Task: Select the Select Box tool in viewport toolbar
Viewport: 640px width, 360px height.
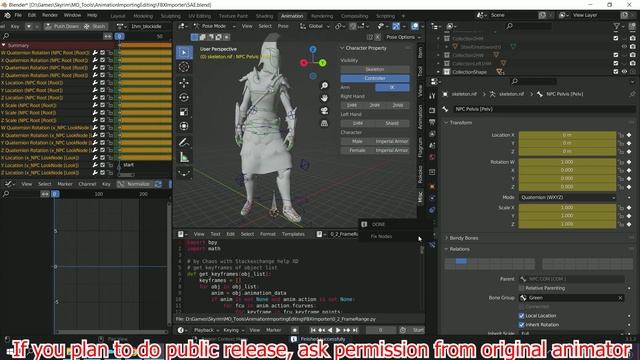Action: 184,52
